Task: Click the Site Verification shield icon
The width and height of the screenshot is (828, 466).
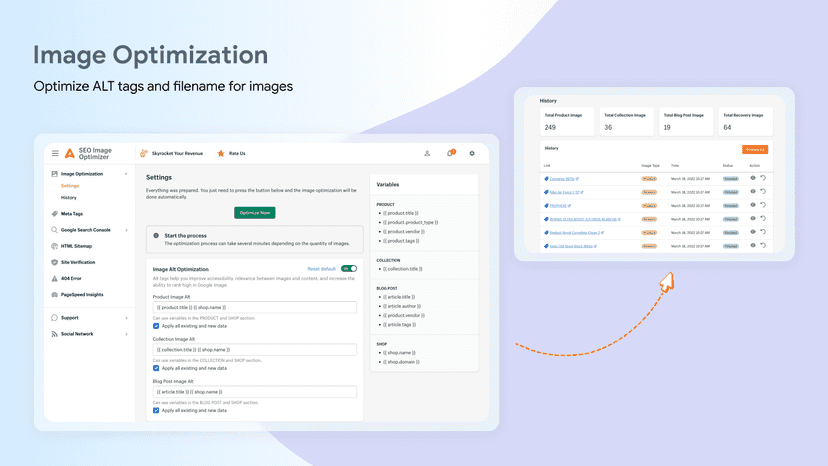Action: (54, 262)
